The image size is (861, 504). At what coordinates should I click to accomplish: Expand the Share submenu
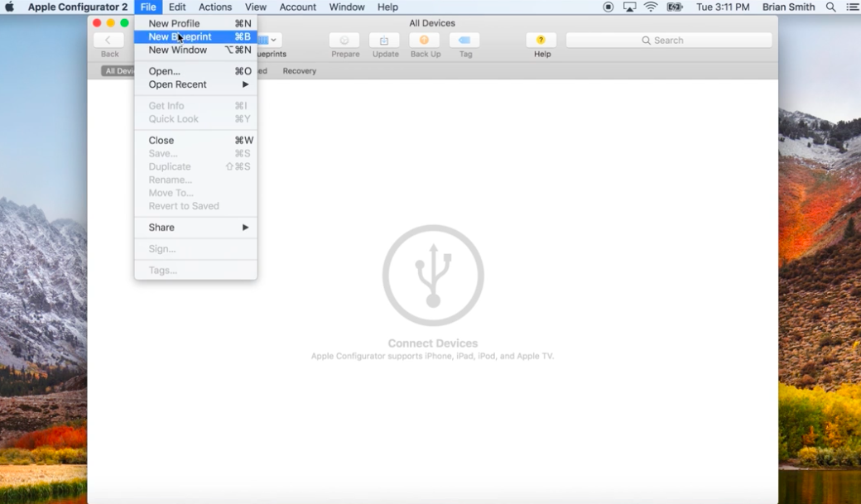(x=196, y=228)
